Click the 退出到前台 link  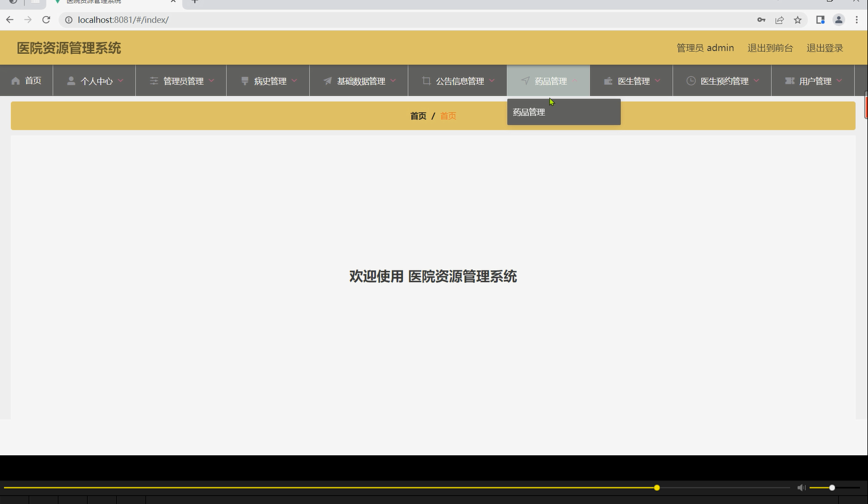pyautogui.click(x=770, y=48)
